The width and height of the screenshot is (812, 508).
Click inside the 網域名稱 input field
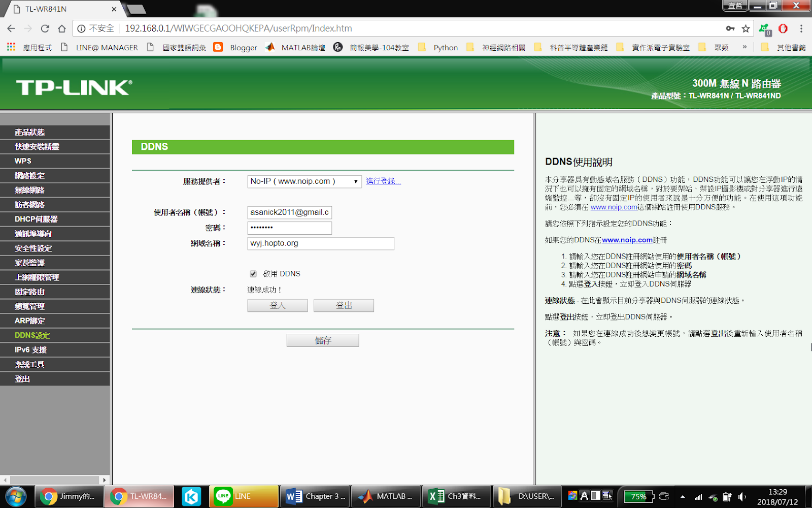(321, 243)
